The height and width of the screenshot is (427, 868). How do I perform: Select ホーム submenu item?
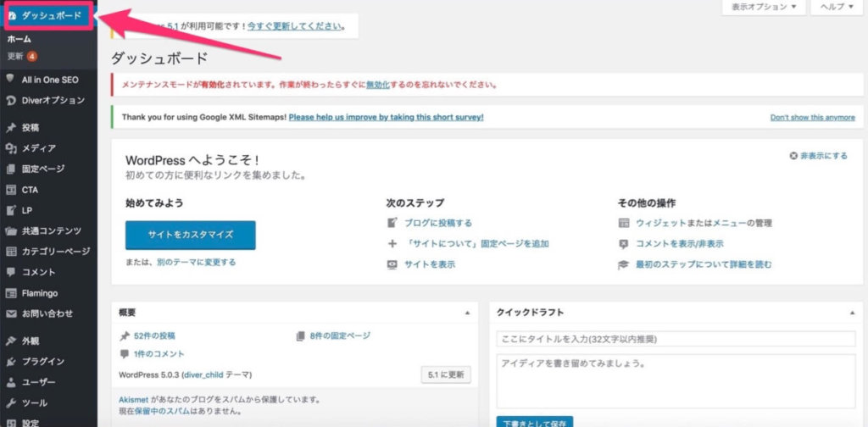[19, 39]
